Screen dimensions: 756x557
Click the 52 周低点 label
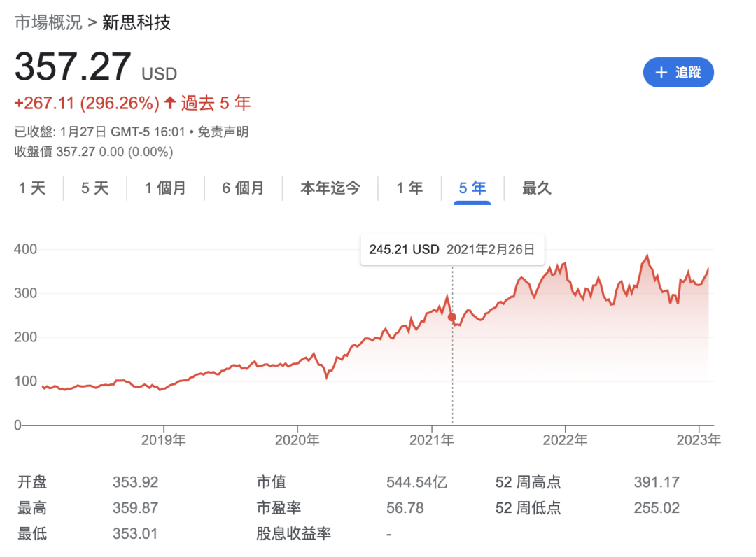(528, 508)
